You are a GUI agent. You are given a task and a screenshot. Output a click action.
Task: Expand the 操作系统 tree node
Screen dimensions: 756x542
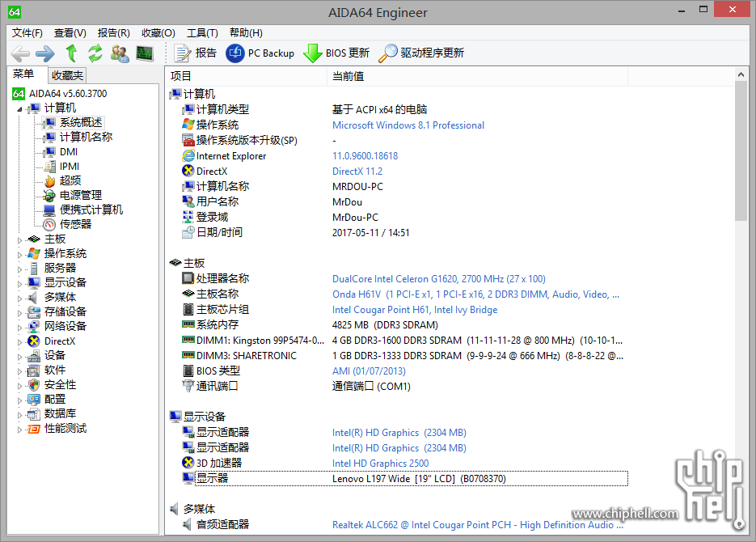point(19,255)
